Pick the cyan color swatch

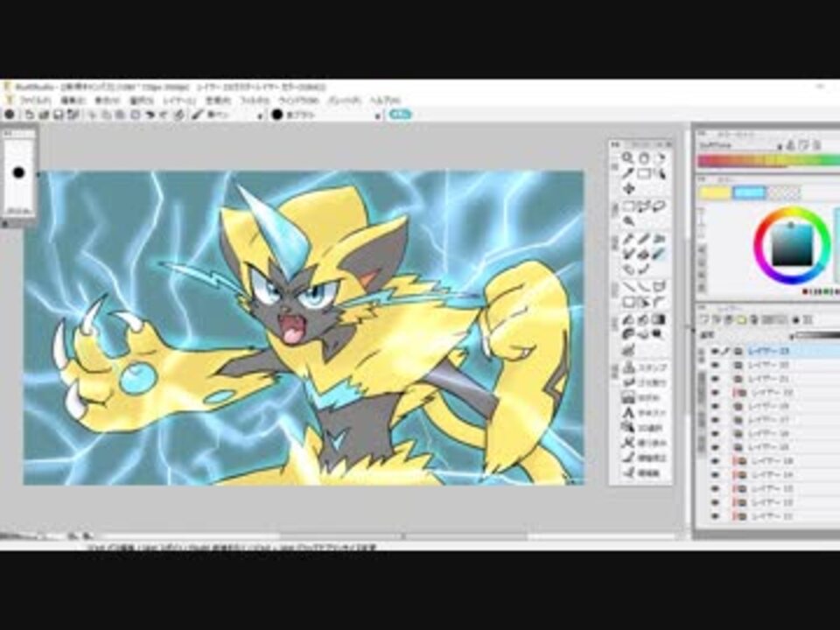coord(749,192)
